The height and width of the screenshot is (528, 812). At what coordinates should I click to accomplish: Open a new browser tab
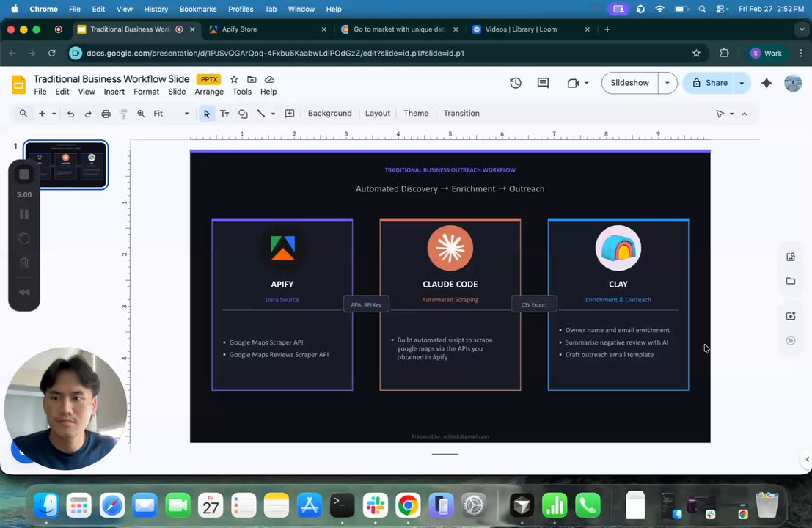coord(607,29)
